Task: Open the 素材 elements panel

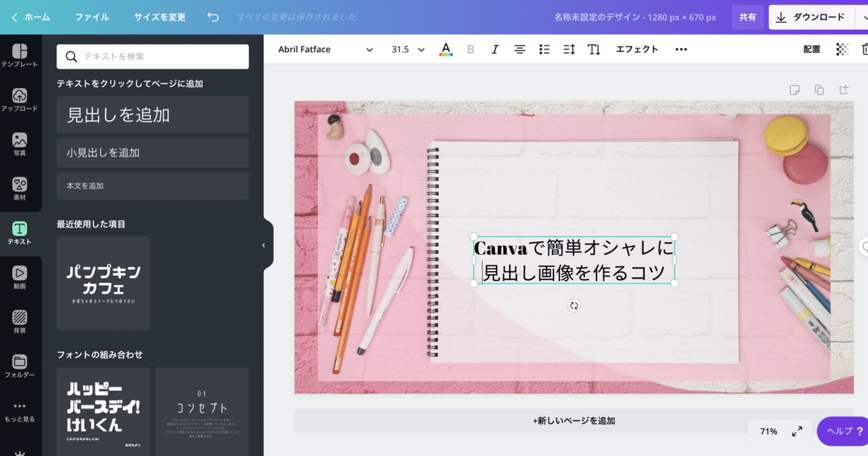Action: click(20, 189)
